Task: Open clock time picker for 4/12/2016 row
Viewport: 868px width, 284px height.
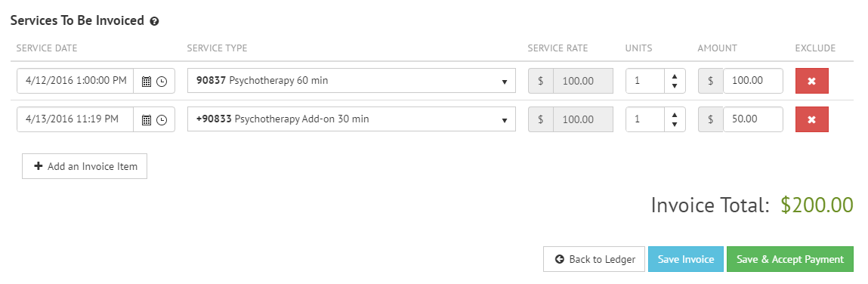Action: [x=162, y=82]
